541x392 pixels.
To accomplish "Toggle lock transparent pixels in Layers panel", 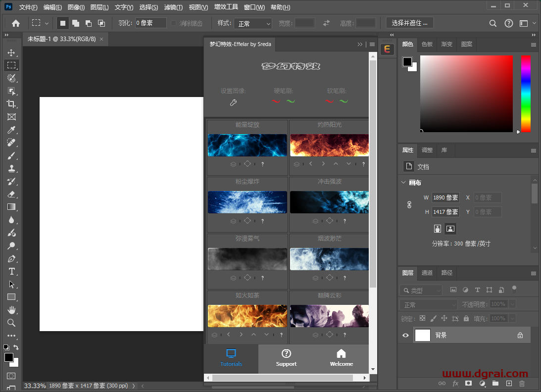I will tap(422, 318).
